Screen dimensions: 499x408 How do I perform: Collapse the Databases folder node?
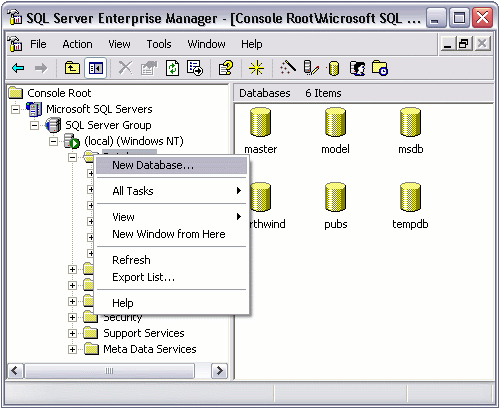(72, 157)
